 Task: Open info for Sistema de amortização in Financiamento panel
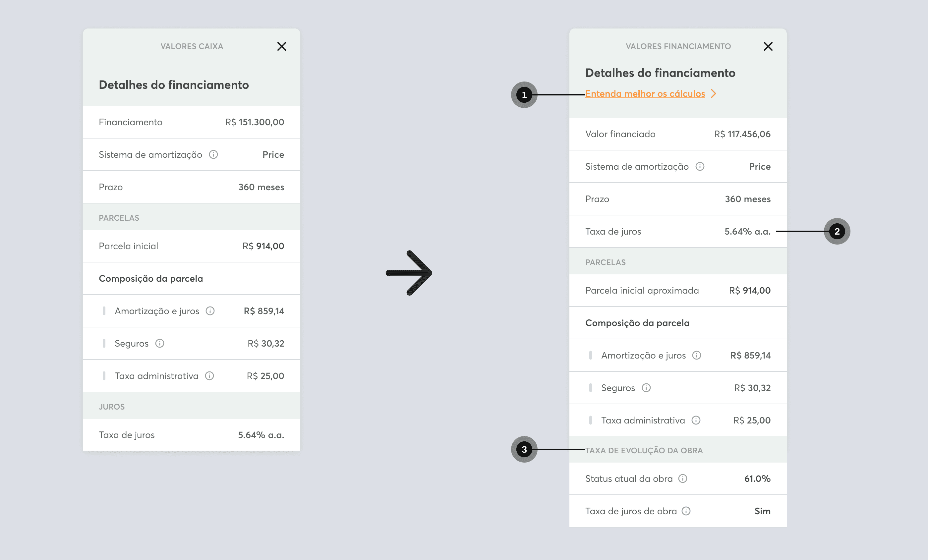pos(700,166)
